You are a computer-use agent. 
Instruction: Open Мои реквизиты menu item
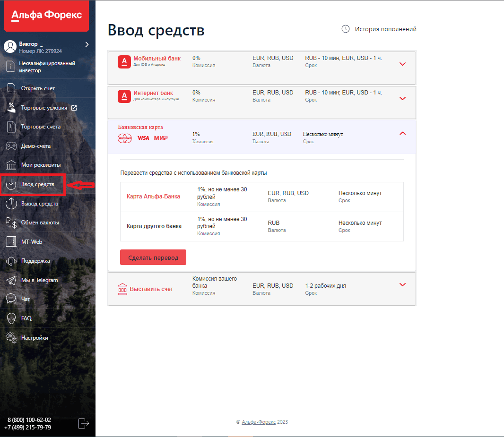(41, 165)
